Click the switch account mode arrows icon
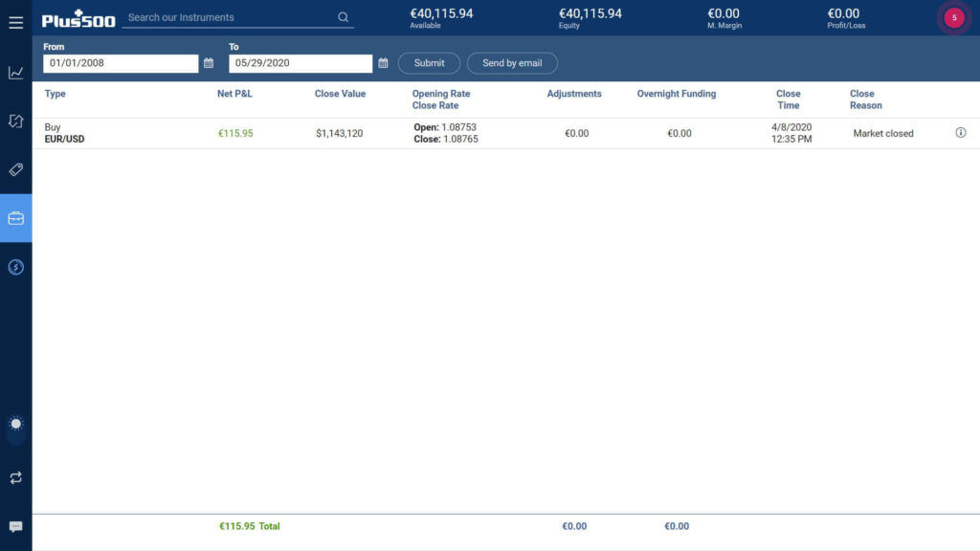Screen dimensions: 980x551 coord(15,478)
